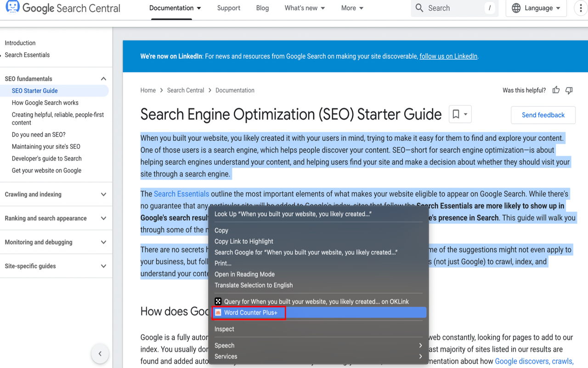Select Word Counter Plus+ in context menu
This screenshot has width=588, height=368.
pyautogui.click(x=250, y=313)
